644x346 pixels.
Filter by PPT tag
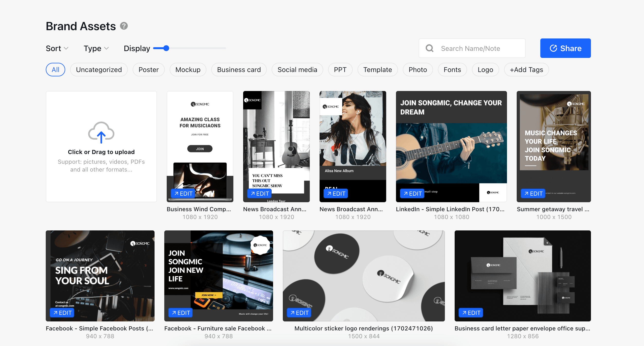340,70
